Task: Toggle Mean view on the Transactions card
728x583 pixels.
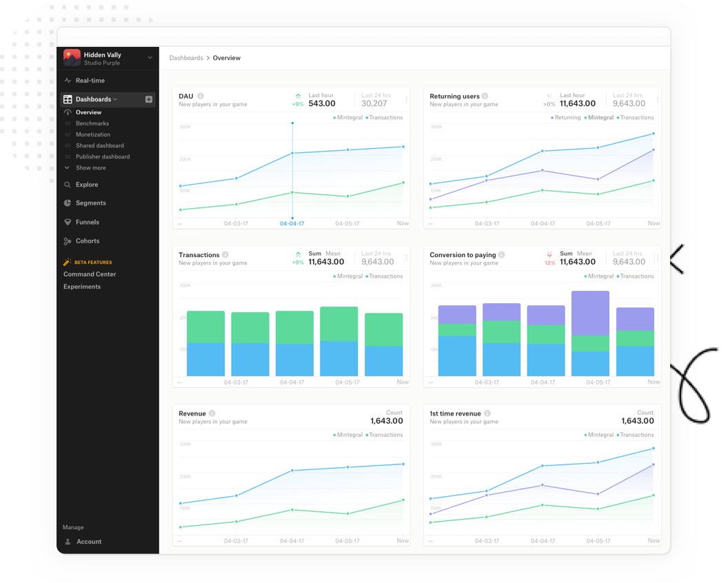Action: pos(333,254)
